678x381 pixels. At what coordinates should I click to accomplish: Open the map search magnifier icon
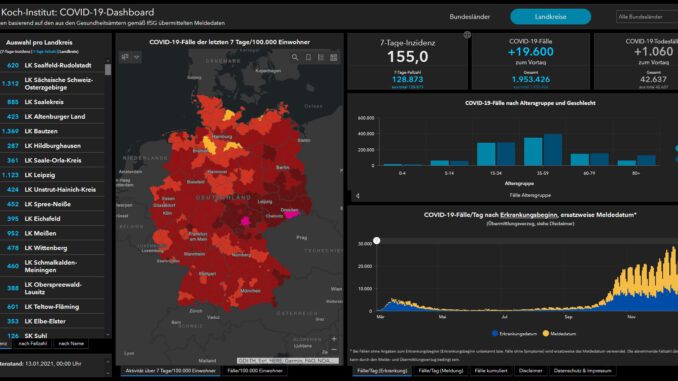(295, 57)
